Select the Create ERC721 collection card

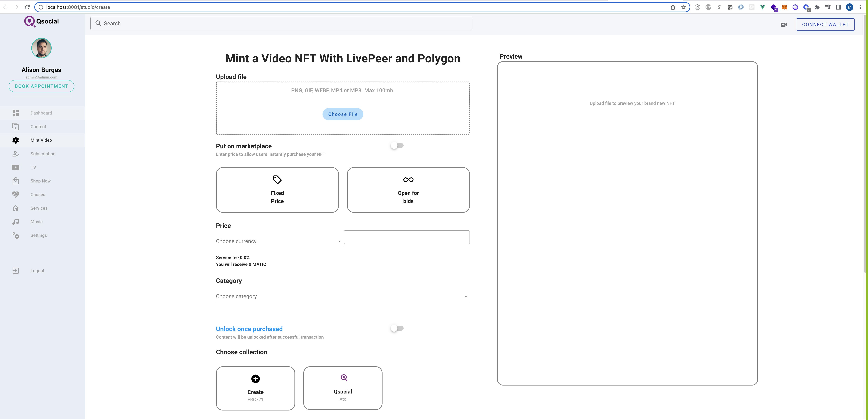(255, 388)
